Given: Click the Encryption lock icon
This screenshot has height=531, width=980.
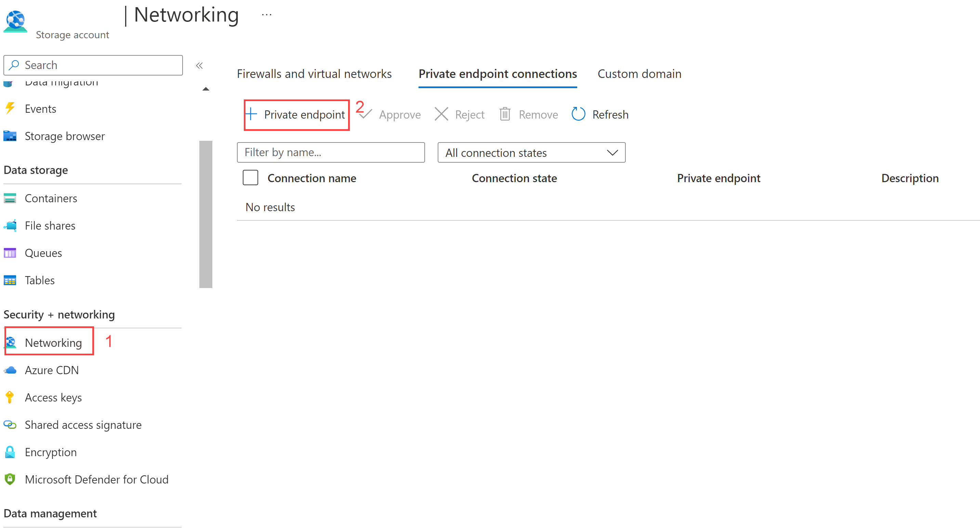Looking at the screenshot, I should 10,452.
